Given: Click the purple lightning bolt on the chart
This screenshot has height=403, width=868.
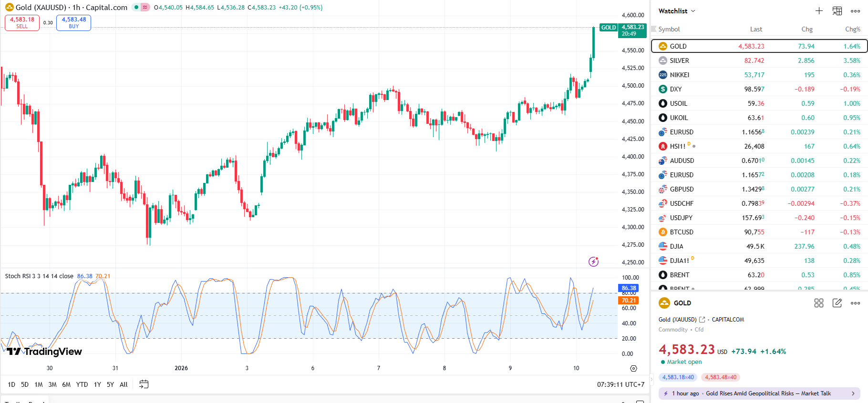Looking at the screenshot, I should pos(593,262).
